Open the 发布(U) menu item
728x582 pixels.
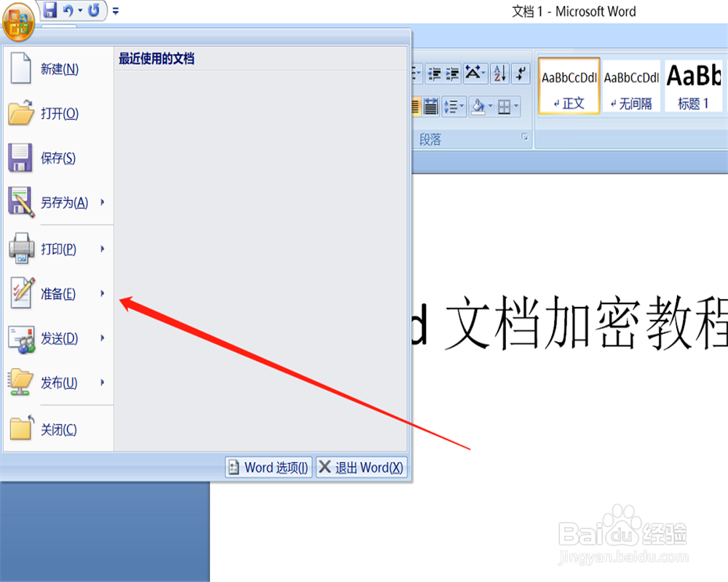pyautogui.click(x=58, y=383)
